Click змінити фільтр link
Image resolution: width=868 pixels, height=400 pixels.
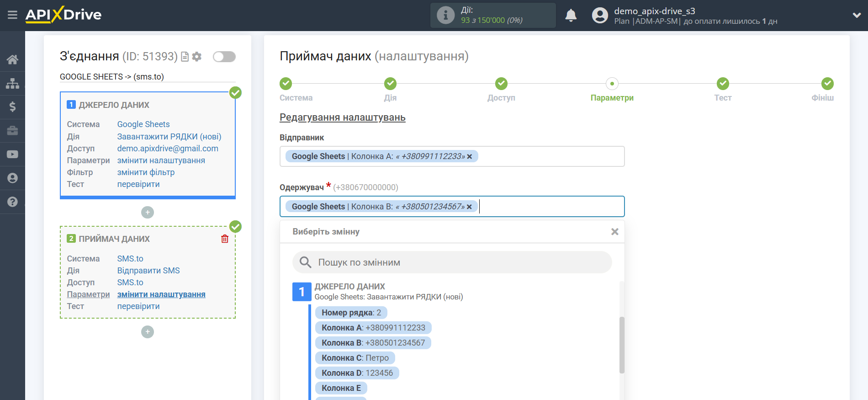(146, 172)
